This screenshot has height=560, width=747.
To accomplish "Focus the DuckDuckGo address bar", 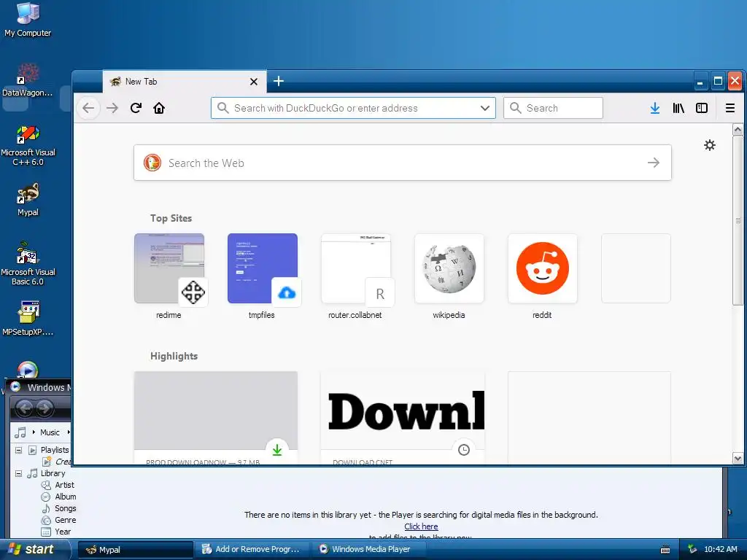I will point(353,108).
